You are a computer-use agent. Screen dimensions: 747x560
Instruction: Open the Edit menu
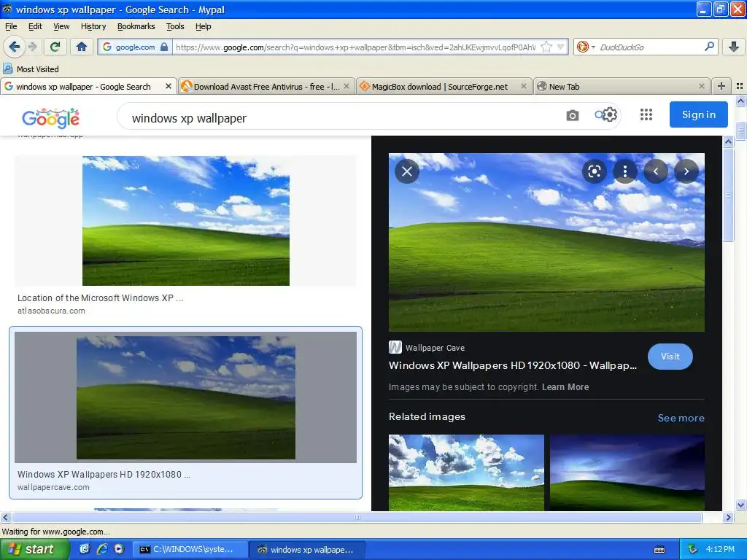[35, 26]
